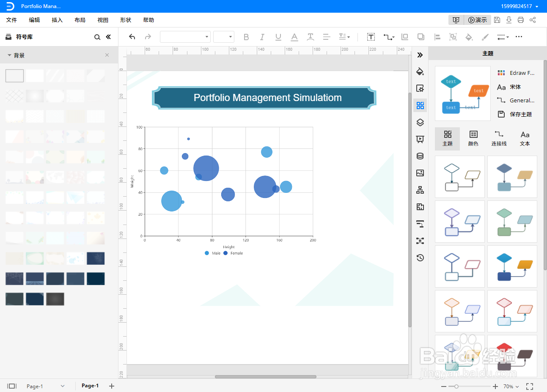Collapse the symbol library panel
The image size is (547, 392).
click(x=108, y=37)
